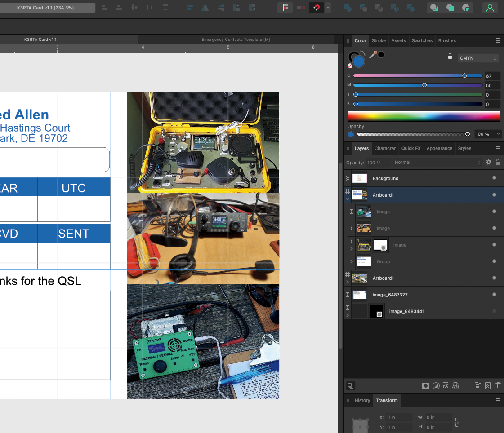Click the Mask Layer icon in Layers panel

[425, 386]
